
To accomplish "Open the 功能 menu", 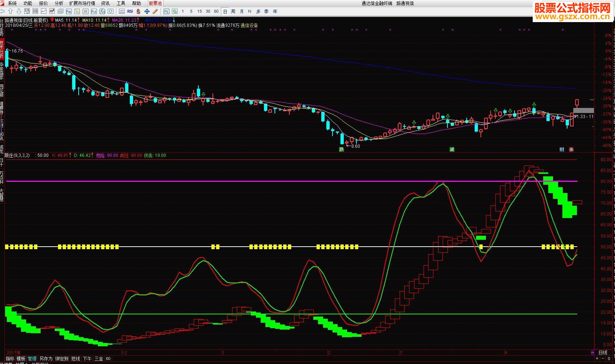I will 28,3.
